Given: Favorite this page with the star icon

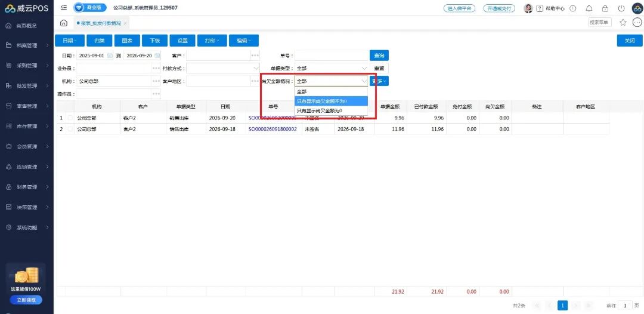Looking at the screenshot, I should point(623,23).
